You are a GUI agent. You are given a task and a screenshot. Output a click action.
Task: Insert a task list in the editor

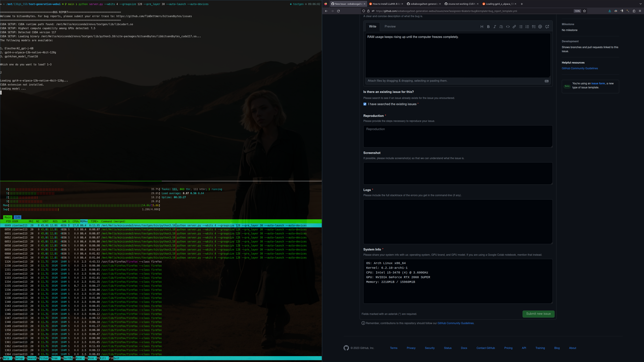point(534,26)
